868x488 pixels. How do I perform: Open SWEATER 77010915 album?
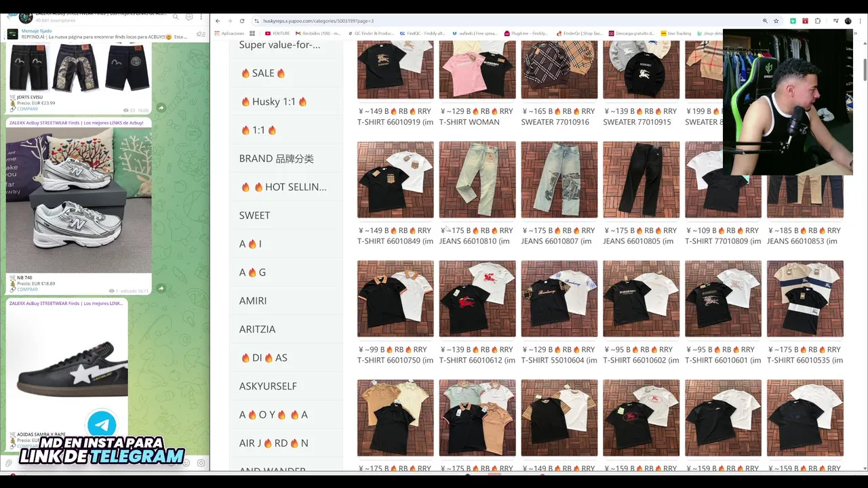coord(641,69)
